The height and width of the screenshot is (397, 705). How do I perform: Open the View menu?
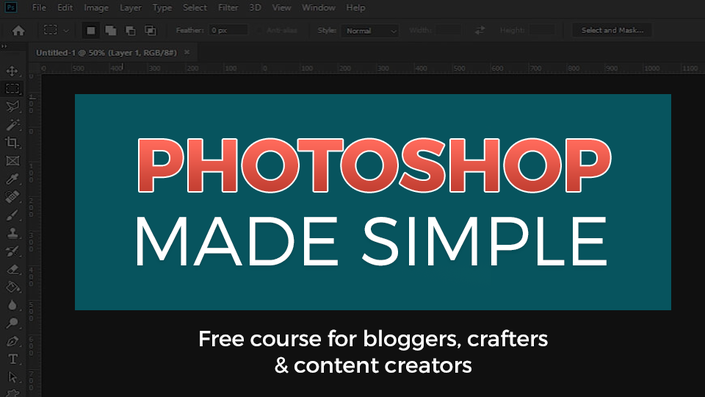coord(281,8)
